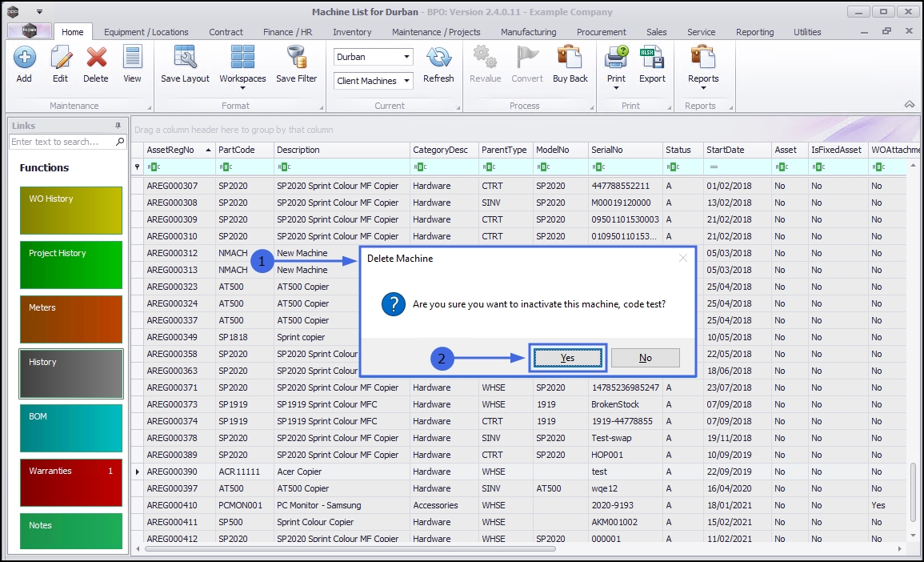Screen dimensions: 924x562
Task: Click the red Delete icon
Action: [x=96, y=58]
